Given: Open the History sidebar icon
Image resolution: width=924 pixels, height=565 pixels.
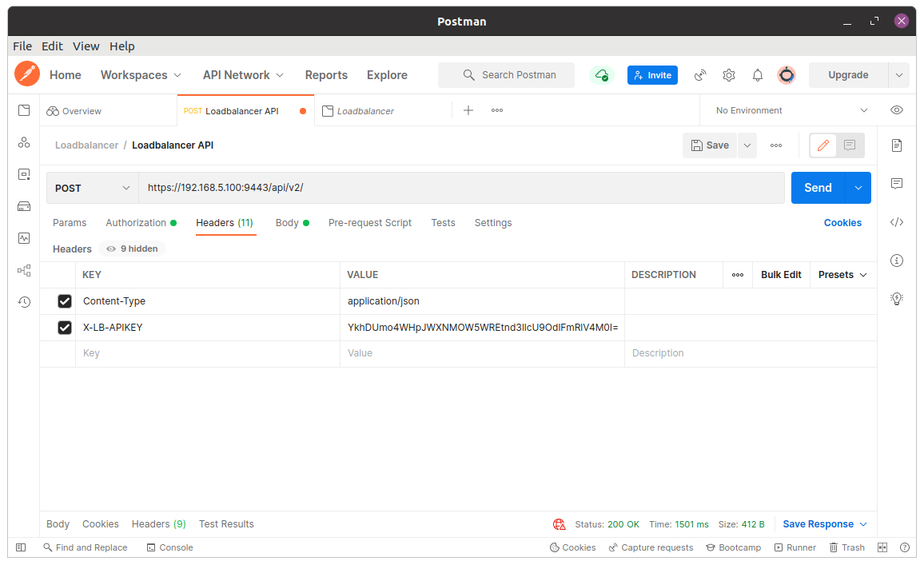Looking at the screenshot, I should point(24,302).
